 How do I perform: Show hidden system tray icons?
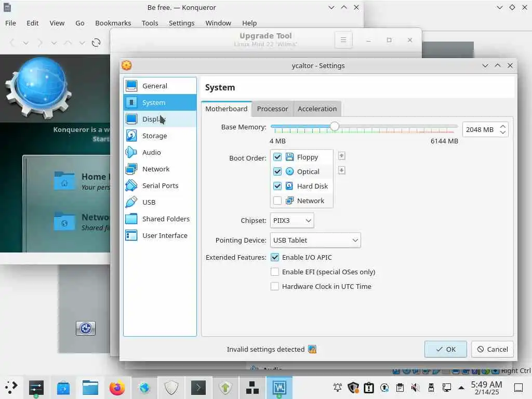tap(461, 388)
